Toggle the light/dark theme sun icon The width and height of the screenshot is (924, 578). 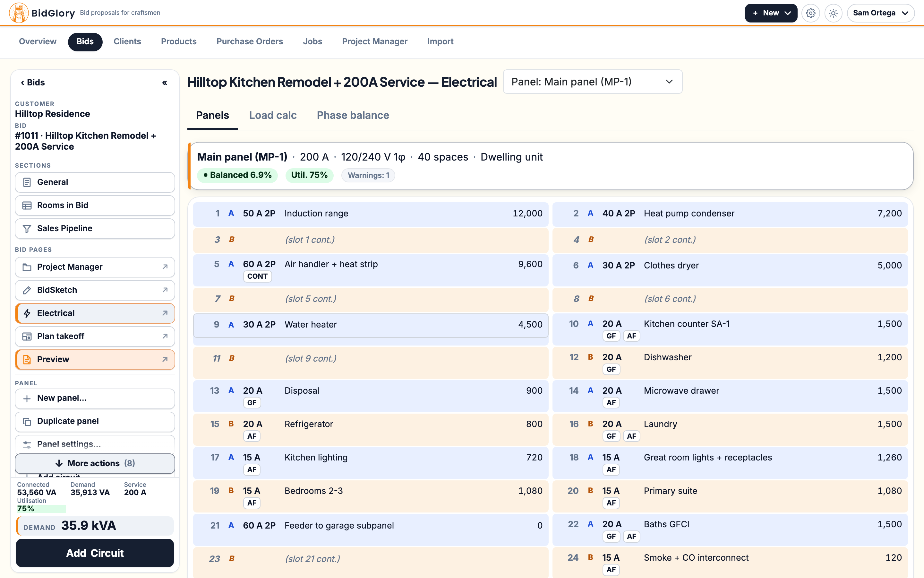click(x=833, y=13)
